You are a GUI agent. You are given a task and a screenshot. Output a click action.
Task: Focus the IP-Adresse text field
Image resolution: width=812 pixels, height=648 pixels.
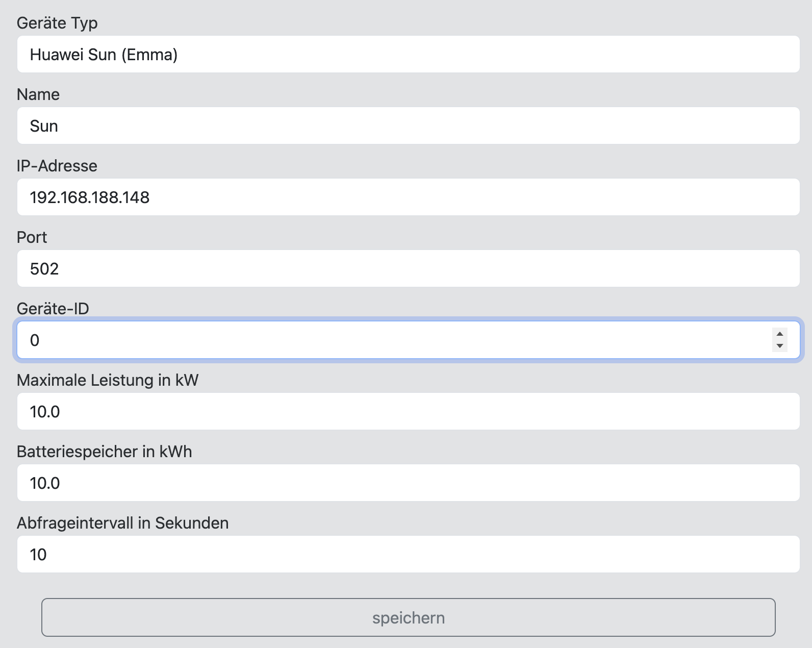[408, 197]
